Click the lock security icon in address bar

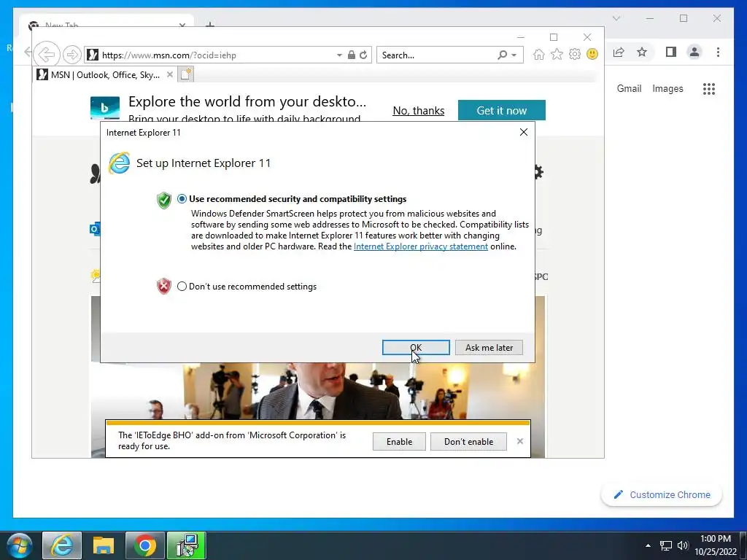coord(351,55)
